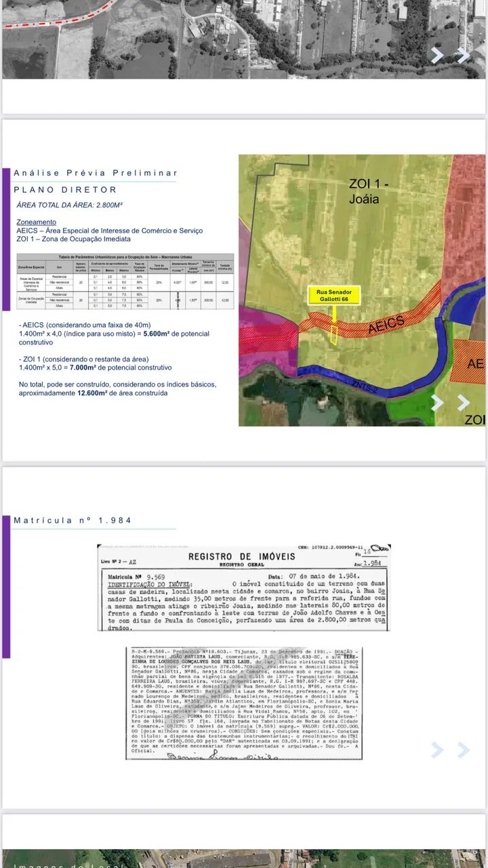The width and height of the screenshot is (488, 868).
Task: Open the 'REGISTRO DE IMÓVEIS' document image
Action: coord(244,587)
